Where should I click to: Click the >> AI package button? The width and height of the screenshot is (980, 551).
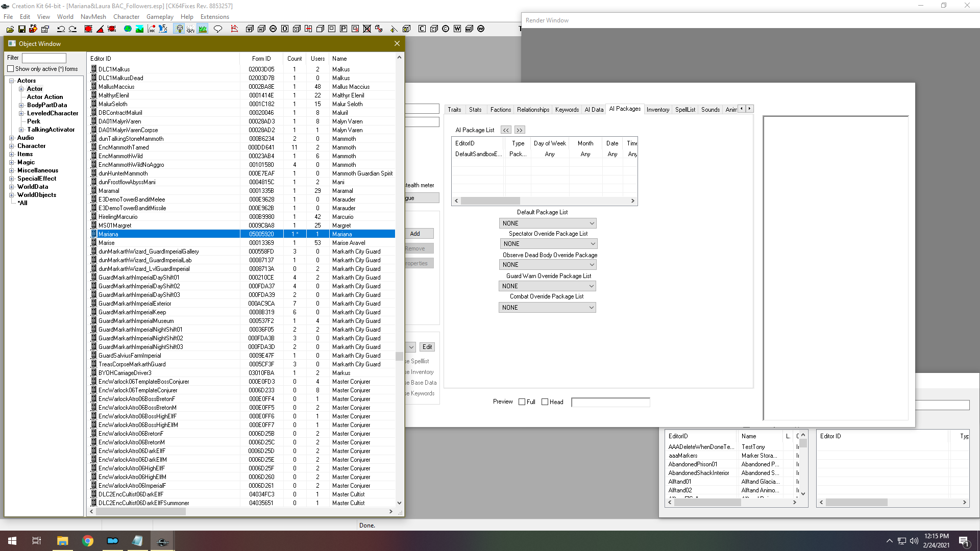coord(520,130)
